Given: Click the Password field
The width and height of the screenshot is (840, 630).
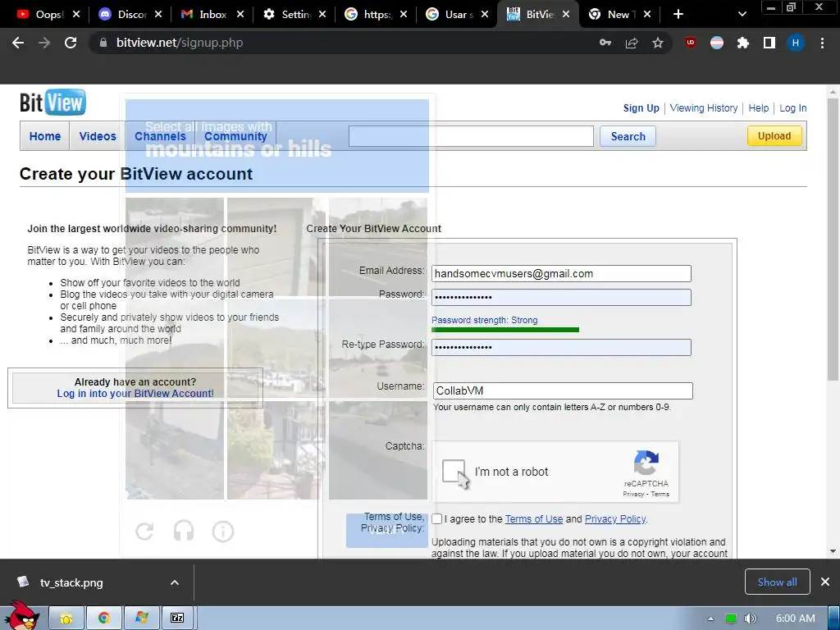Looking at the screenshot, I should (x=561, y=297).
